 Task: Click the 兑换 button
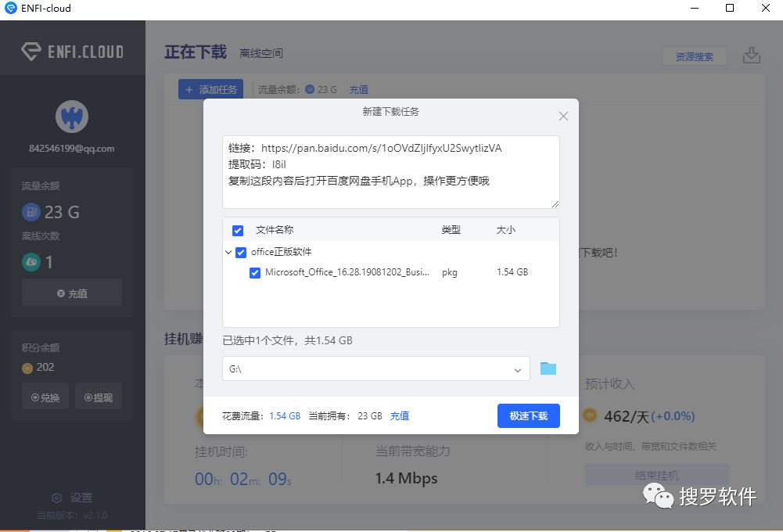pyautogui.click(x=45, y=397)
